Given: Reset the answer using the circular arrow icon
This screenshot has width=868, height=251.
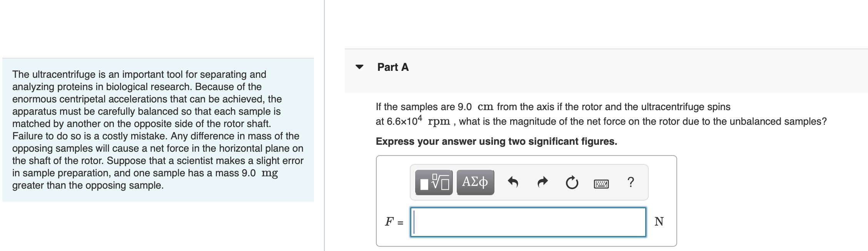Looking at the screenshot, I should pyautogui.click(x=572, y=182).
